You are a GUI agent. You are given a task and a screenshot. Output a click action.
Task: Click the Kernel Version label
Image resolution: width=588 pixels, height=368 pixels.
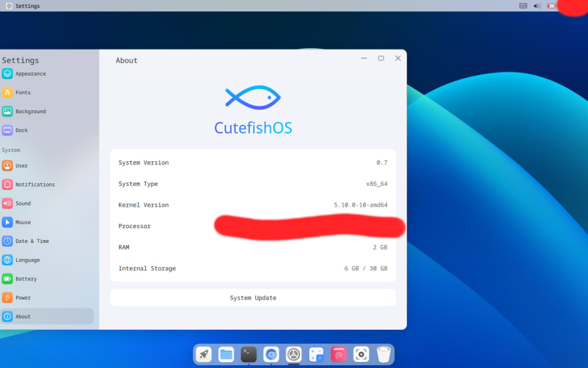[x=144, y=205]
